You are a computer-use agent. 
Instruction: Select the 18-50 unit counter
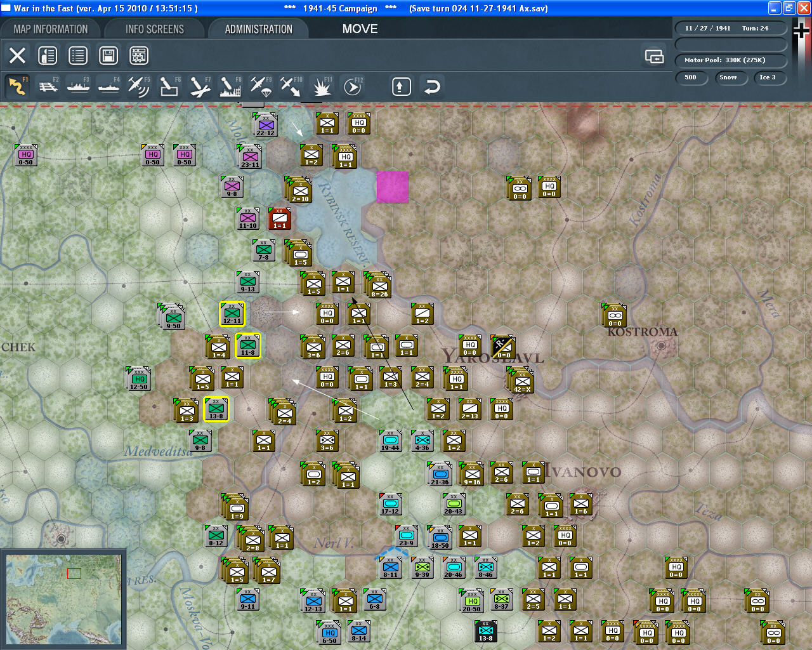440,538
